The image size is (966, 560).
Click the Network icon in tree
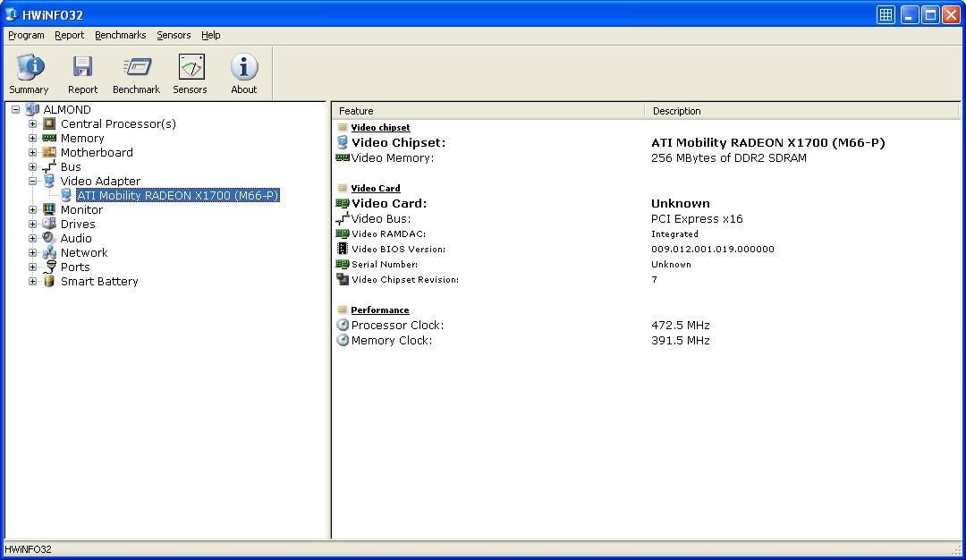[x=49, y=252]
